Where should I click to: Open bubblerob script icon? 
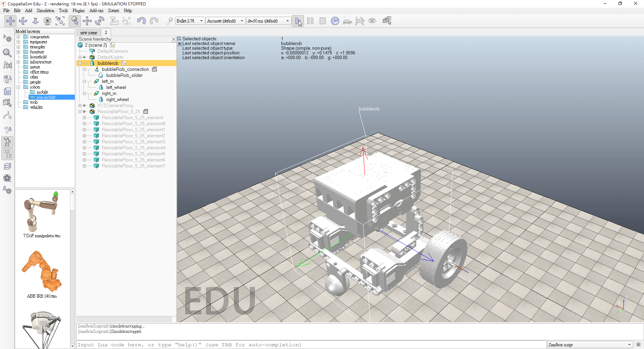tap(124, 63)
